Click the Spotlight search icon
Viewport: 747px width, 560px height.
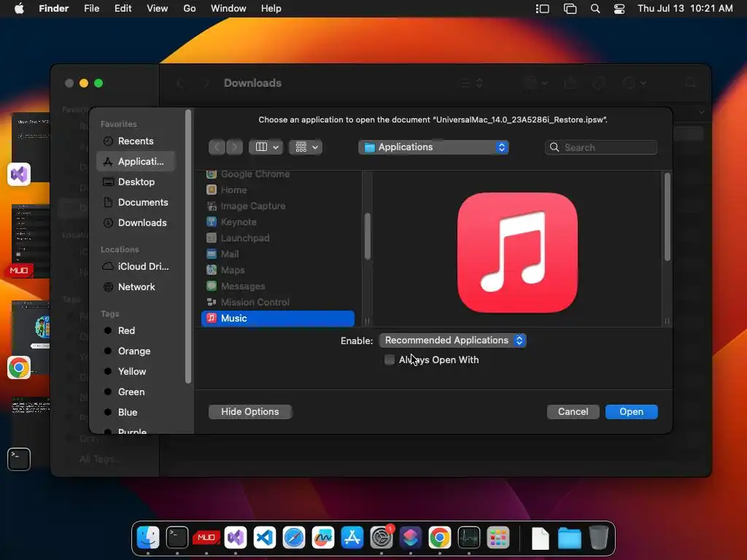tap(595, 9)
